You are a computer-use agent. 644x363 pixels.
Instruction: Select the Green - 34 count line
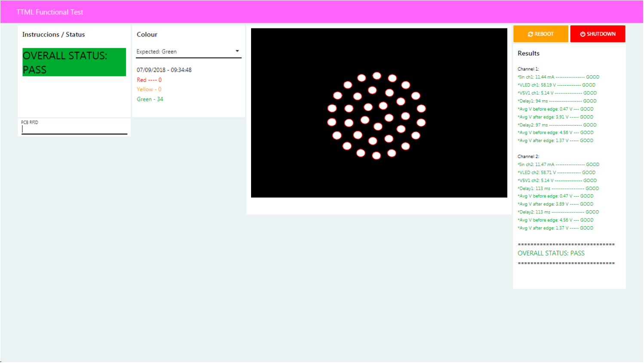pyautogui.click(x=150, y=99)
